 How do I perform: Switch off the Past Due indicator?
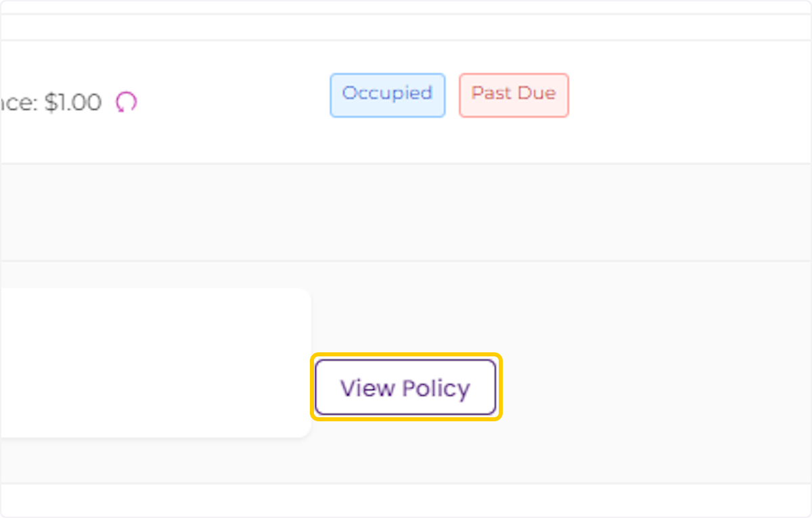click(x=514, y=95)
